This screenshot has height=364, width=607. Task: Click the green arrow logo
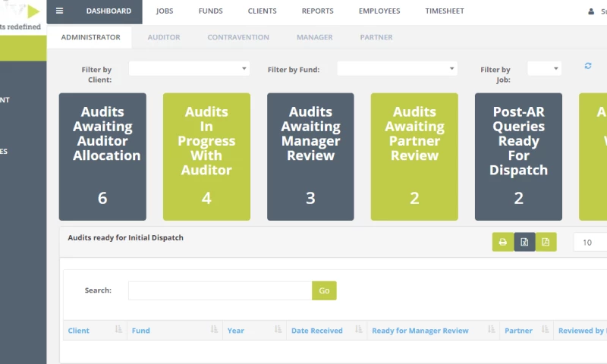point(33,11)
